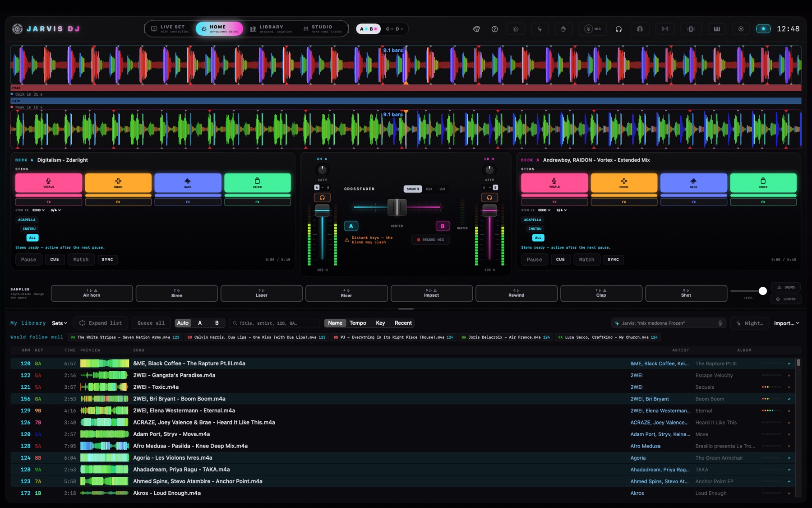Open Deck A stem FX Echo dropdown
Screen dimensions: 812x508
point(38,210)
